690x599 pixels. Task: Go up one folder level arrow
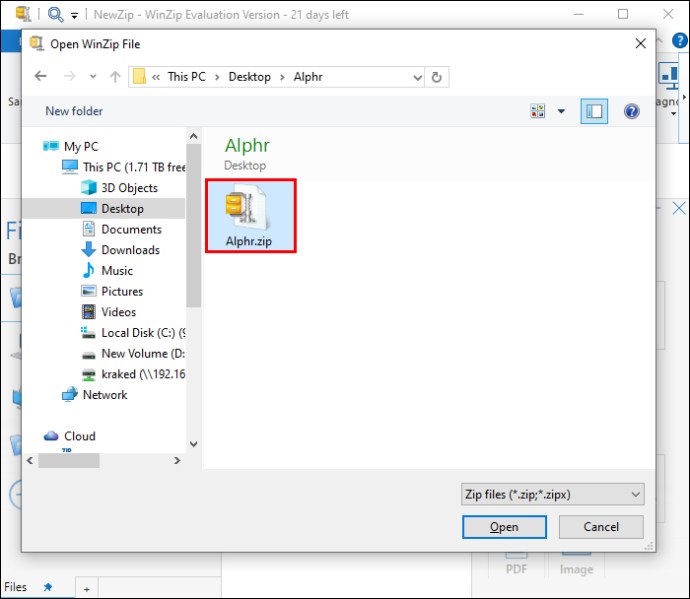pos(115,77)
